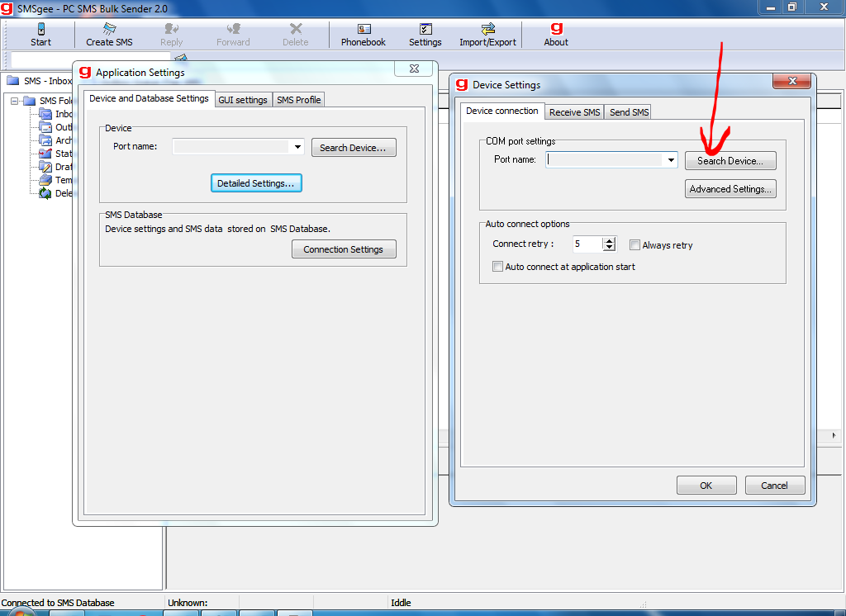Click 'Connected to SMS Database' status text

pyautogui.click(x=58, y=603)
